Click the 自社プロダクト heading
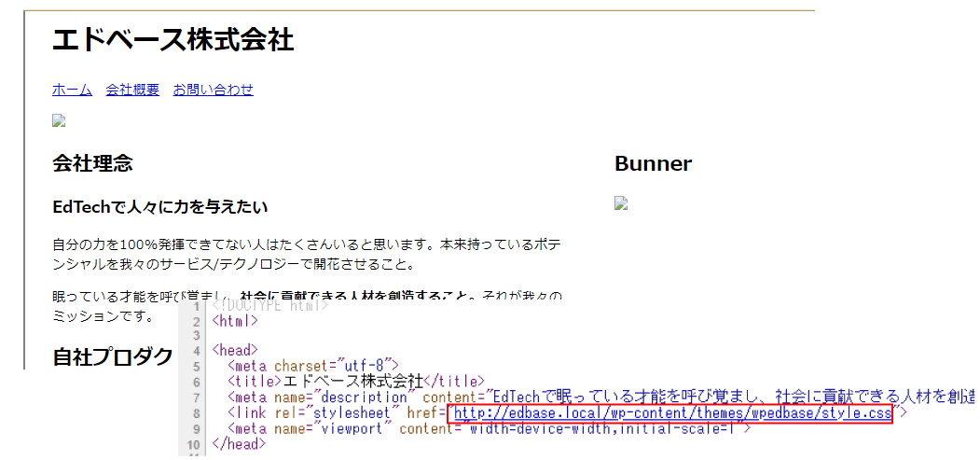Viewport: 980px width, 460px height. point(113,356)
